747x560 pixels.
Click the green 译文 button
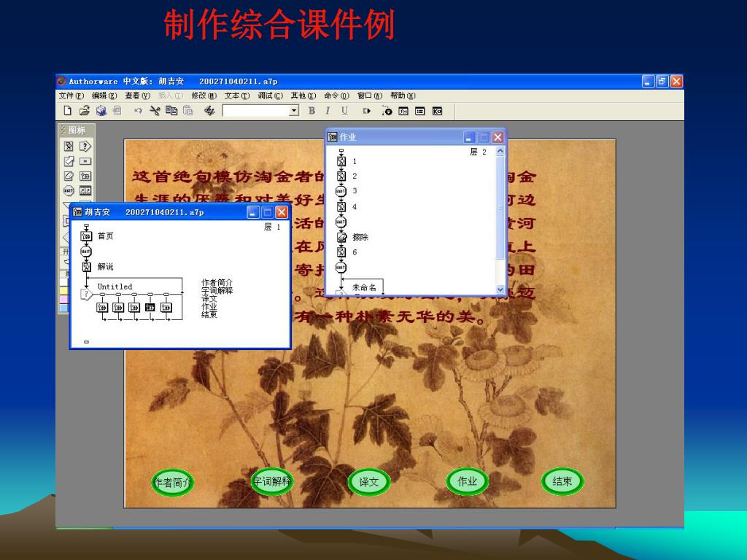point(368,482)
